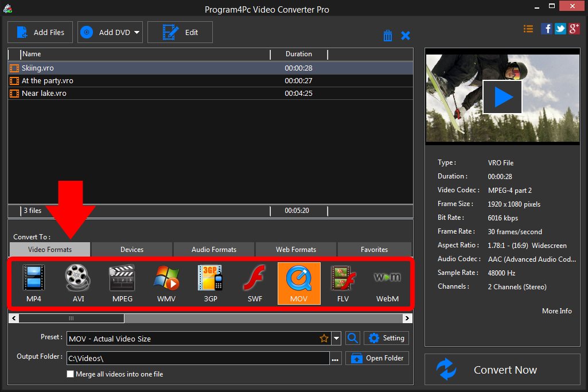Open the Audio Formats tab
Image resolution: width=588 pixels, height=392 pixels.
click(213, 250)
